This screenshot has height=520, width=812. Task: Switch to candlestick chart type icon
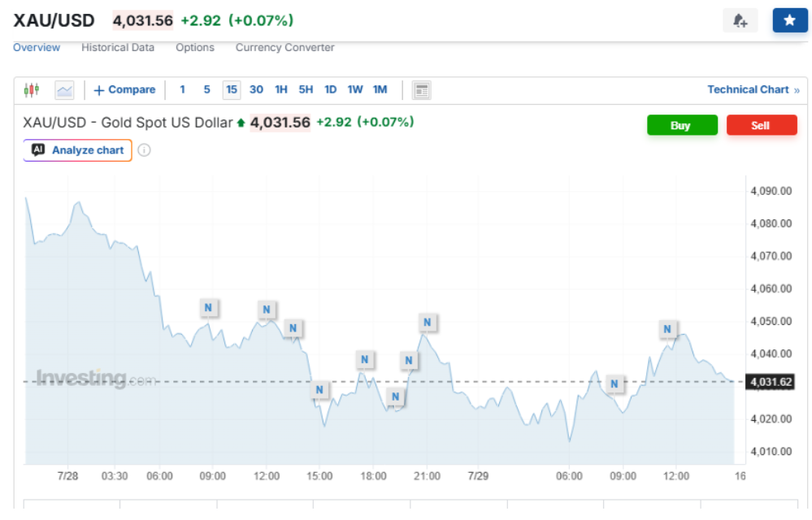[x=32, y=90]
